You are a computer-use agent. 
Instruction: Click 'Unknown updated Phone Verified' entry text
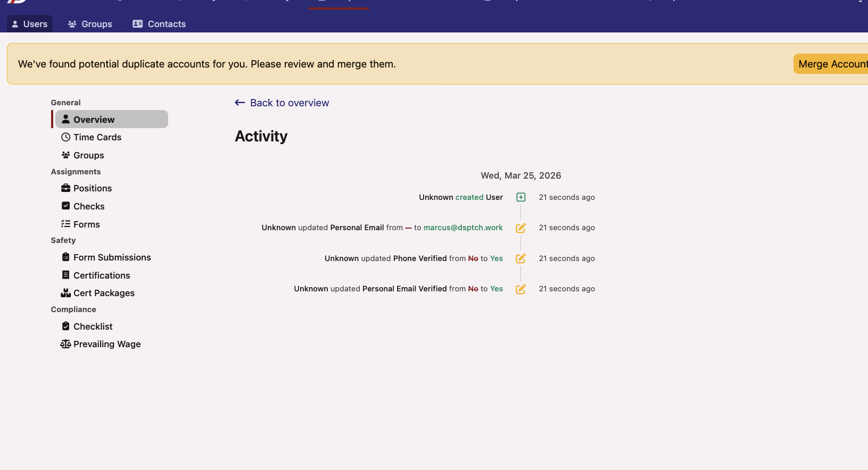pyautogui.click(x=414, y=258)
